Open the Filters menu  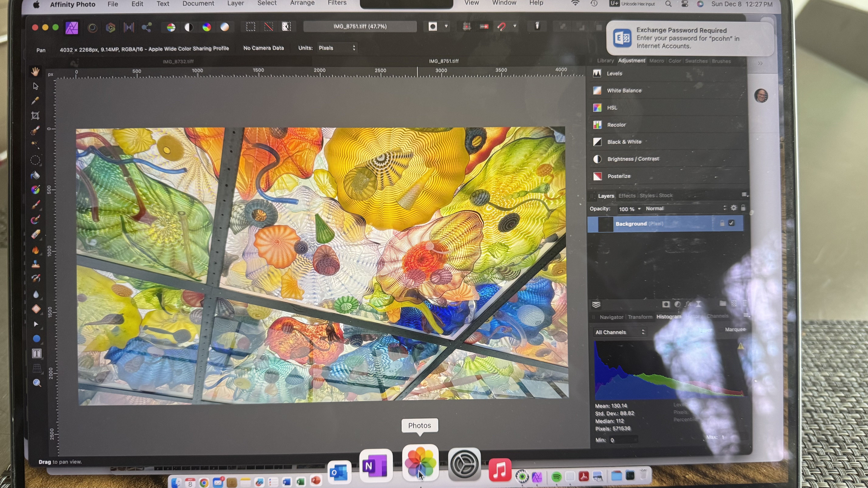click(x=337, y=3)
